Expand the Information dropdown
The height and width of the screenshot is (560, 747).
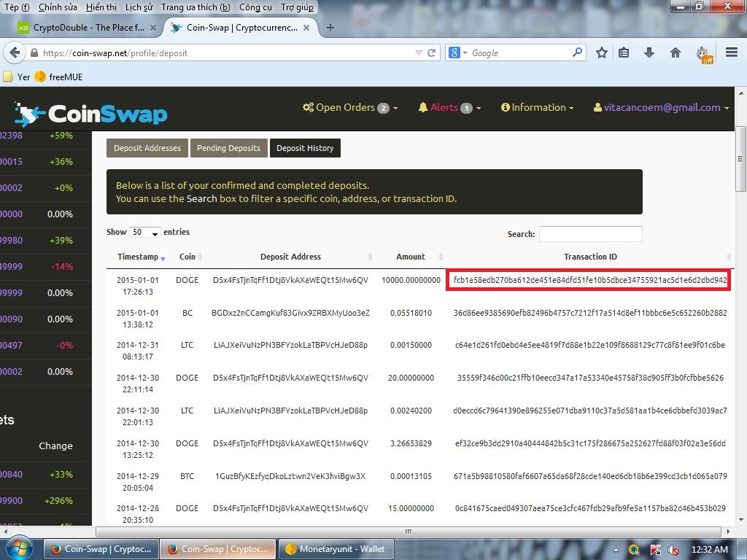537,108
